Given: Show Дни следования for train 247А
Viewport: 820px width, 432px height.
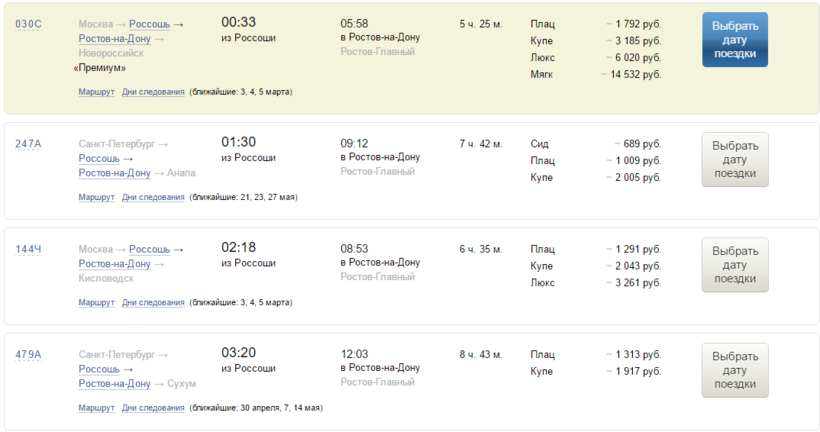Looking at the screenshot, I should [153, 197].
